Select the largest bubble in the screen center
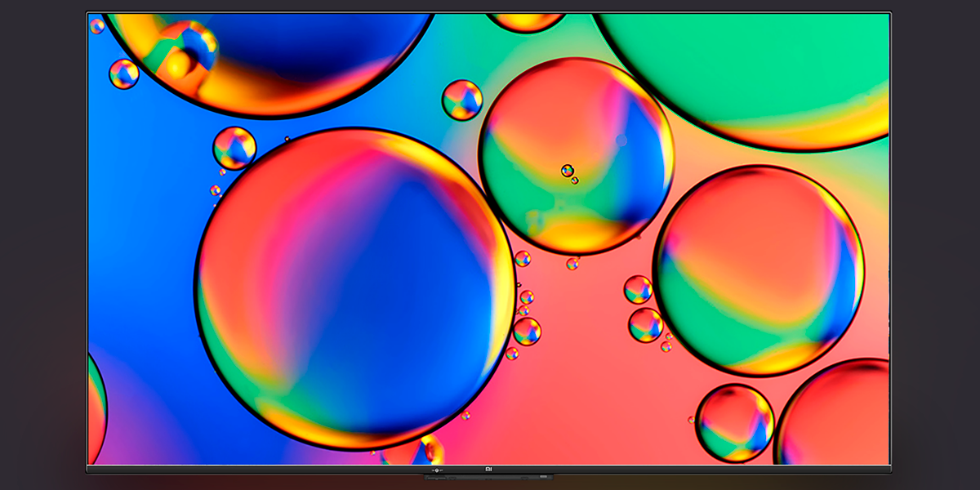Viewport: 980px width, 490px height. tap(355, 288)
